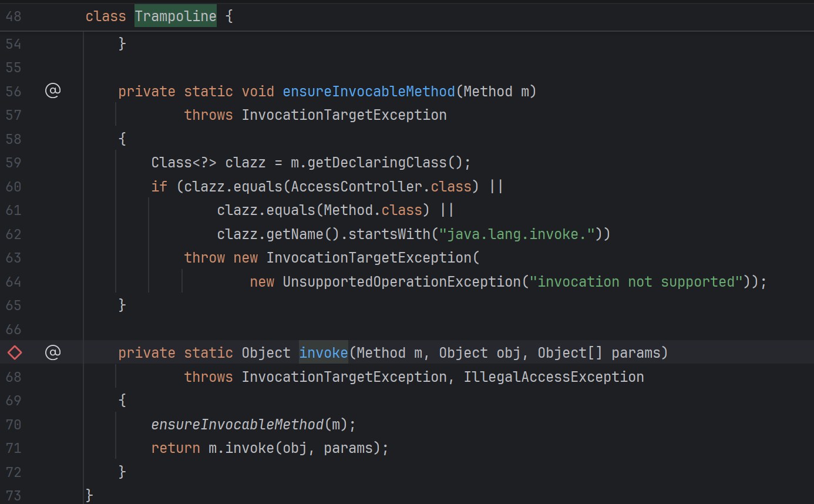814x504 pixels.
Task: Click the sticky 'class Trampoline {' header line
Action: tap(352, 16)
